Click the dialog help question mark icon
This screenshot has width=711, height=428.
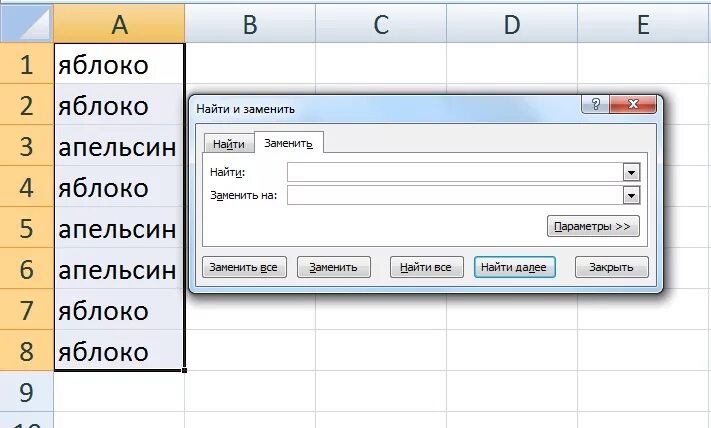click(x=595, y=104)
